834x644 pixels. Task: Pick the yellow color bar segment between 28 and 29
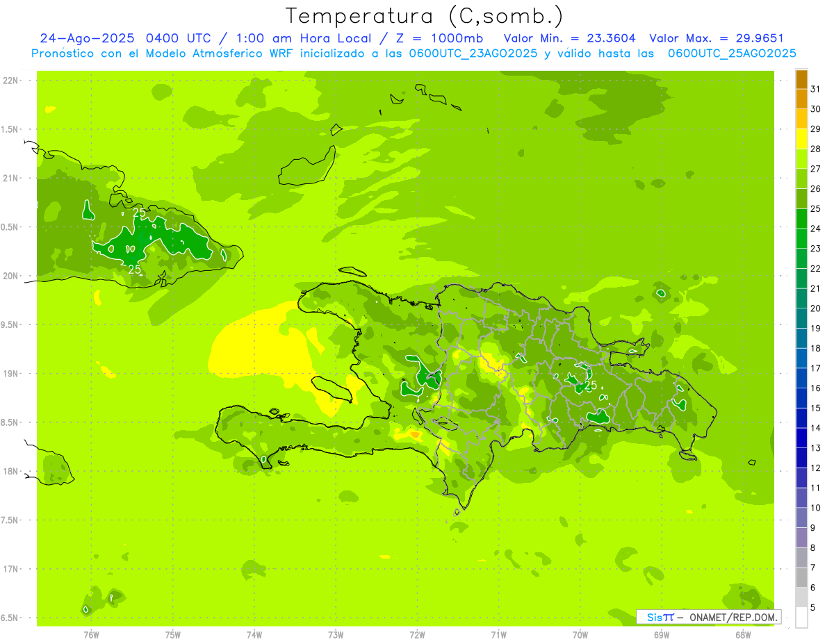[801, 139]
